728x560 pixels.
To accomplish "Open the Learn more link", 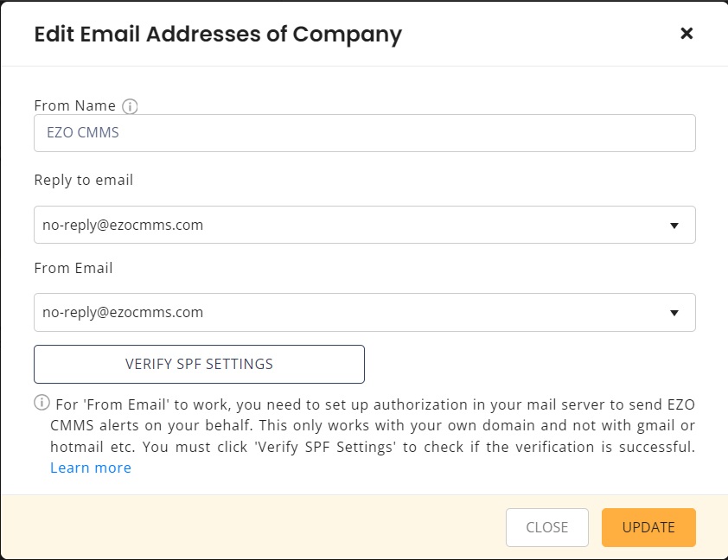I will click(91, 468).
